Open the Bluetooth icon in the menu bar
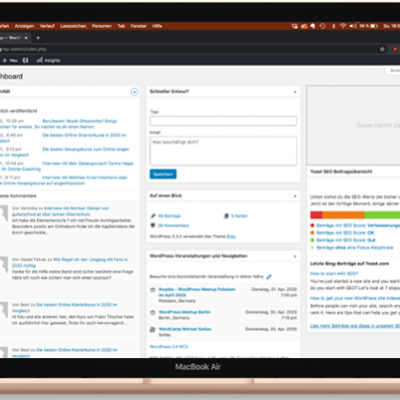Screen dimensions: 400x400 coord(333,26)
